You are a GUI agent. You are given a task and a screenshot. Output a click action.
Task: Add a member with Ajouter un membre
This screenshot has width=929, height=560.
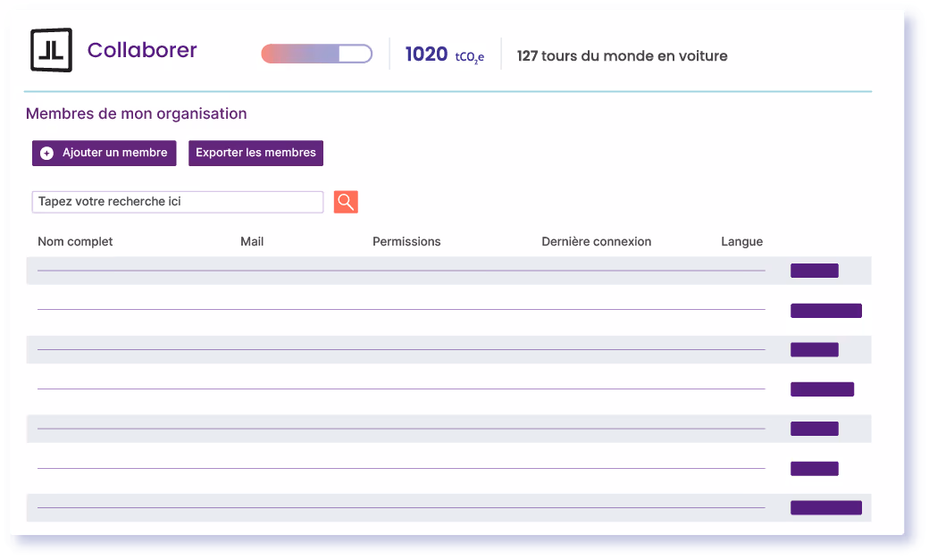point(105,153)
